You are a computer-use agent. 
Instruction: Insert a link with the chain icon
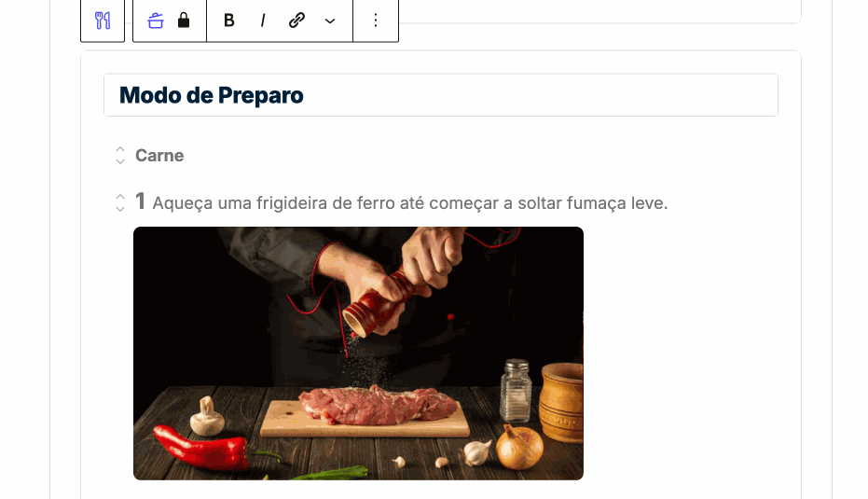coord(296,21)
